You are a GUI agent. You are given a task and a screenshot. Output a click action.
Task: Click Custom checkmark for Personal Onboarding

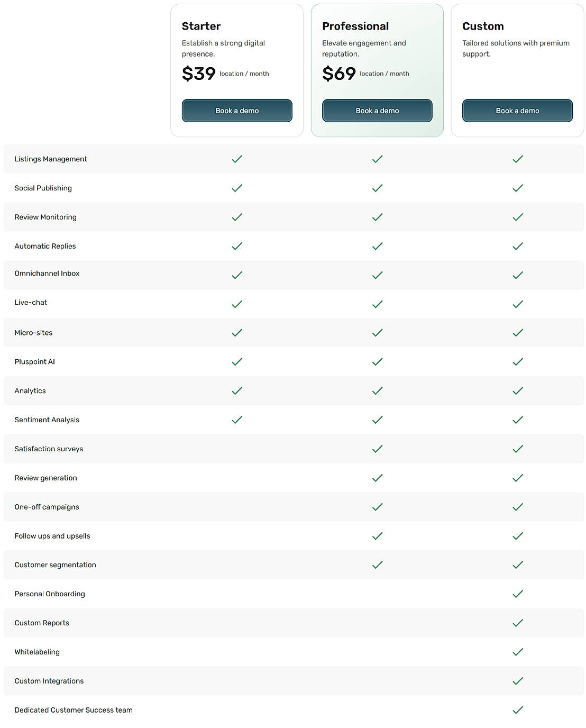pyautogui.click(x=518, y=594)
